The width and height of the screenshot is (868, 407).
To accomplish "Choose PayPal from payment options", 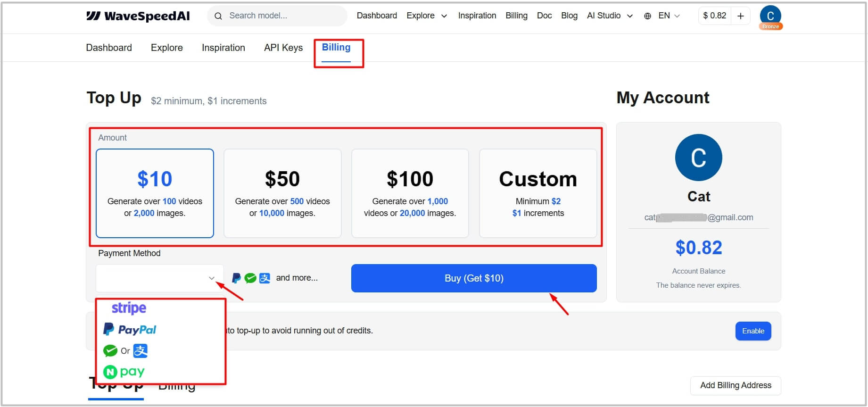I will [x=130, y=329].
